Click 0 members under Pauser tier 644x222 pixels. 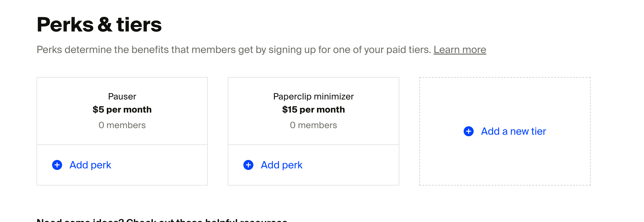pos(122,125)
